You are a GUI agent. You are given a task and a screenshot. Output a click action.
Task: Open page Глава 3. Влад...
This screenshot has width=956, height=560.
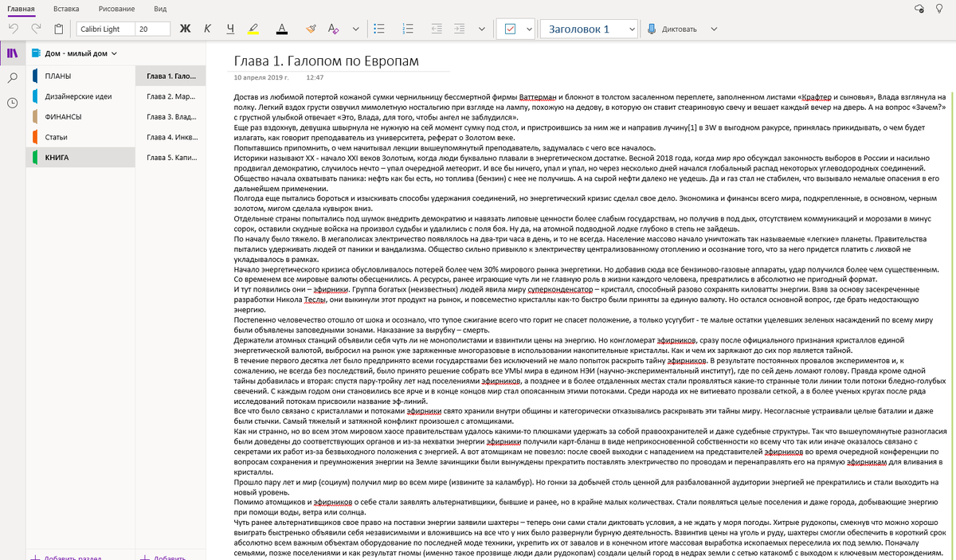[x=169, y=116]
